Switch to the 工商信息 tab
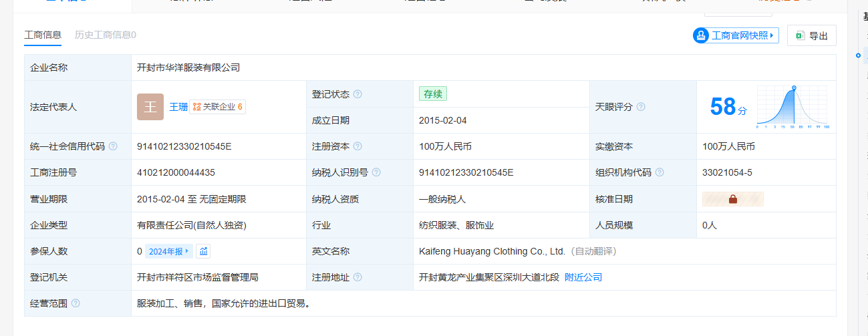This screenshot has width=868, height=336. pos(43,35)
